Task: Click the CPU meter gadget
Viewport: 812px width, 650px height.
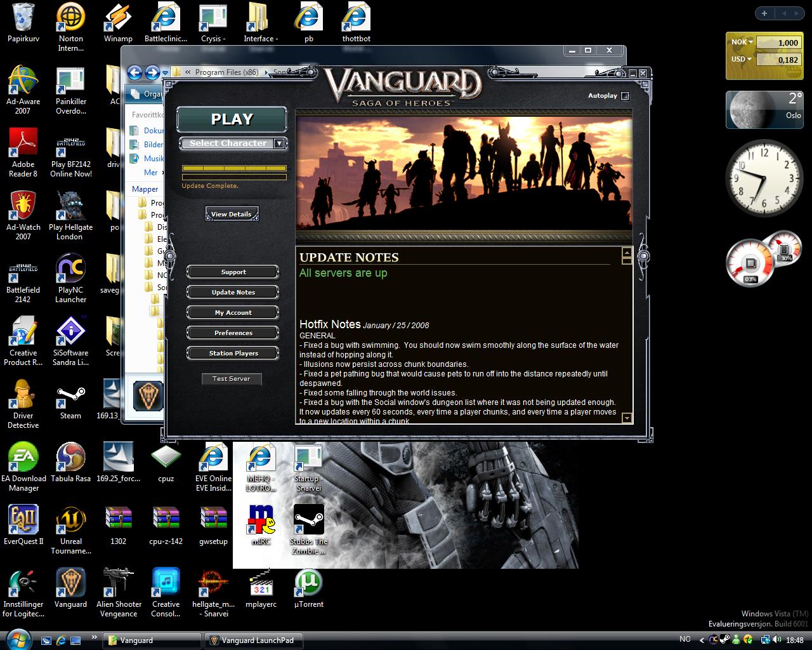Action: (x=750, y=263)
